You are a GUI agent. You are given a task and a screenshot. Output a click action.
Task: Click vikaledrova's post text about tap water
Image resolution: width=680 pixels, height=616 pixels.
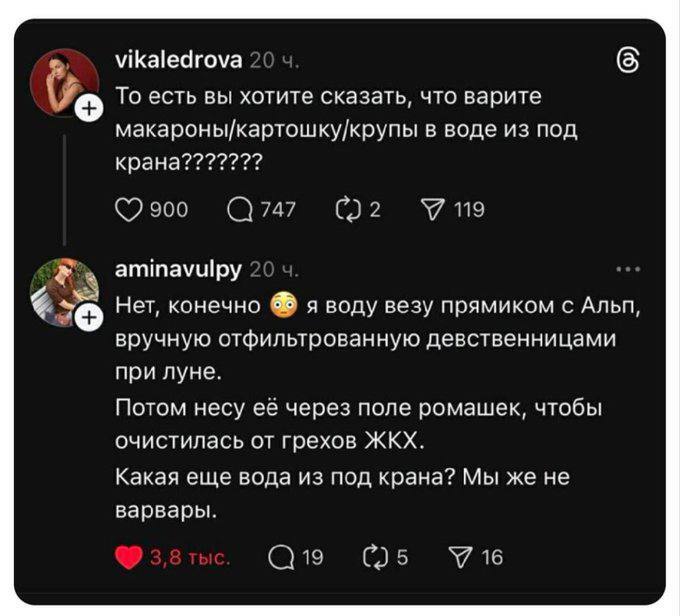point(340,130)
